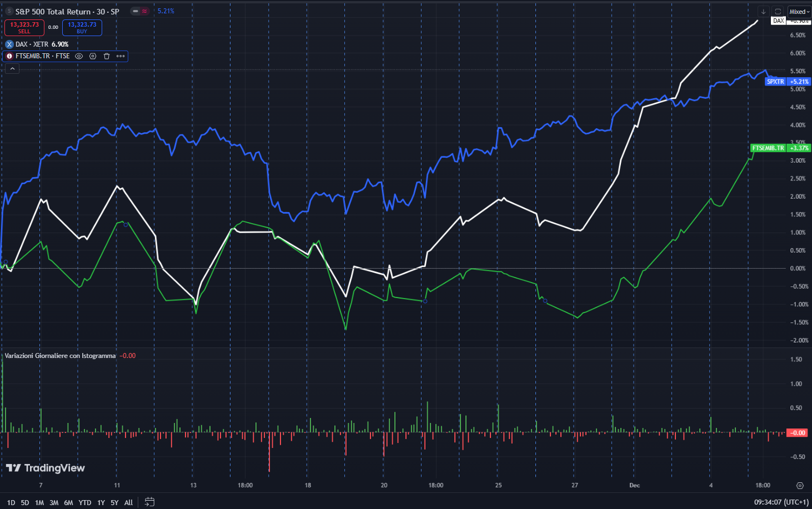Open FTSEMIB.TR more options ellipsis
Image resolution: width=812 pixels, height=509 pixels.
coord(121,56)
